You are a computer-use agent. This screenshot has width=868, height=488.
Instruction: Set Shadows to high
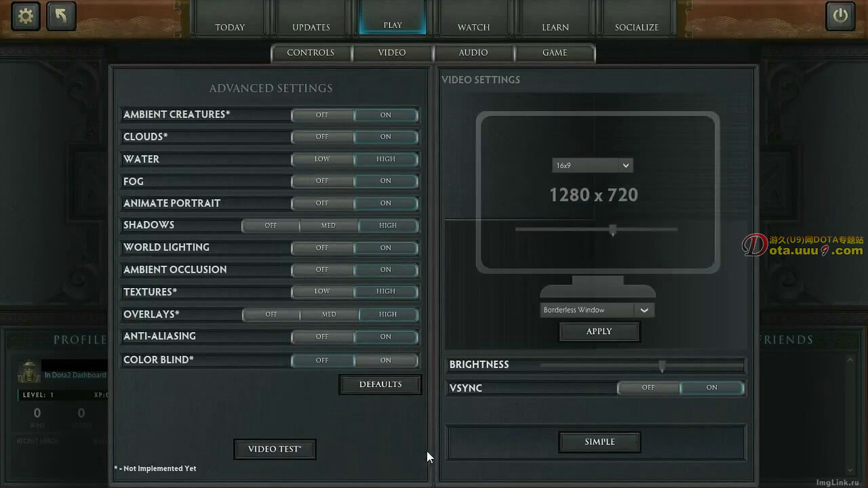388,226
